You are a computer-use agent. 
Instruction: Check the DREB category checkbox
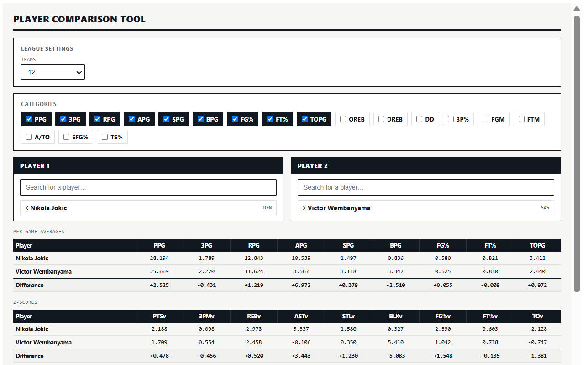pos(382,119)
